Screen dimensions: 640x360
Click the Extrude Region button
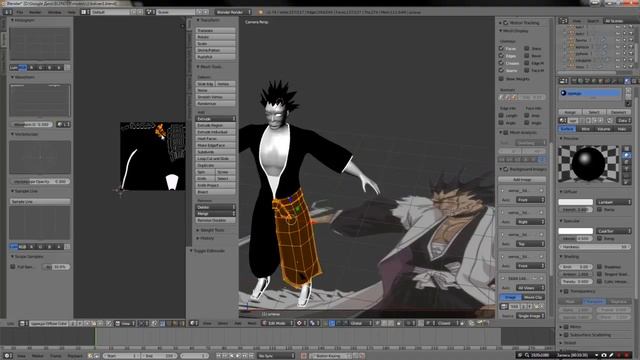click(x=216, y=125)
